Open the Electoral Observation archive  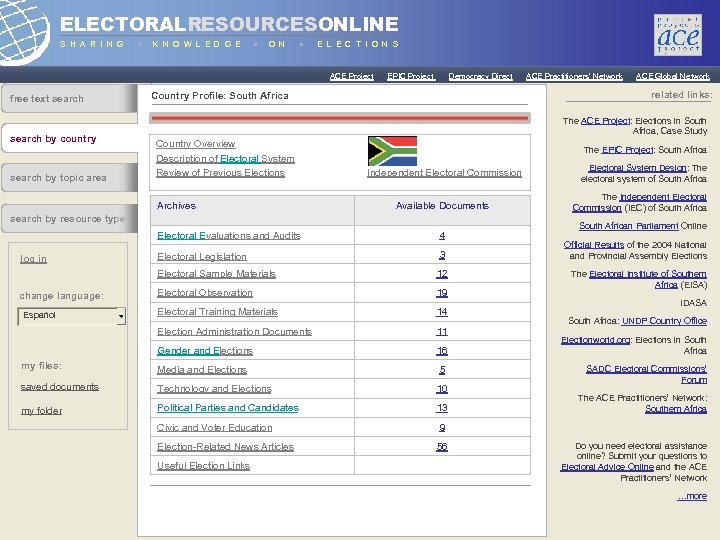(205, 292)
